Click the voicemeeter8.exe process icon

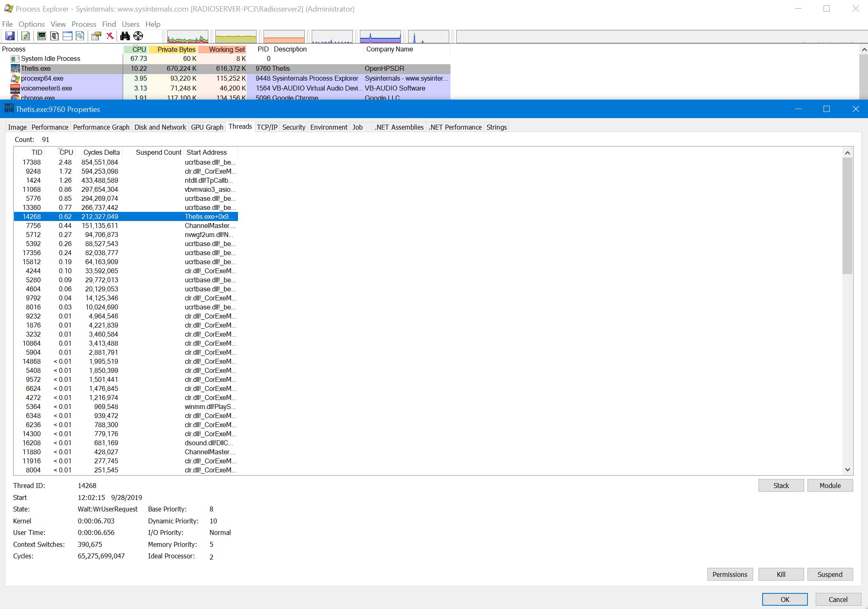(x=15, y=88)
